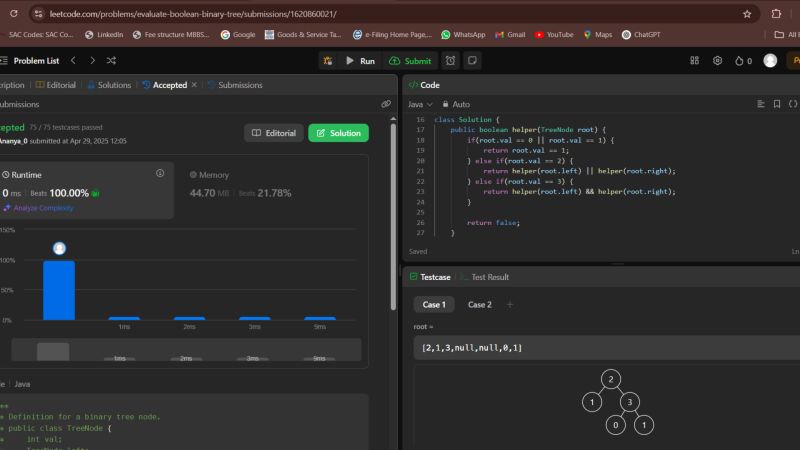Switch to the Editorial tab

(x=56, y=85)
